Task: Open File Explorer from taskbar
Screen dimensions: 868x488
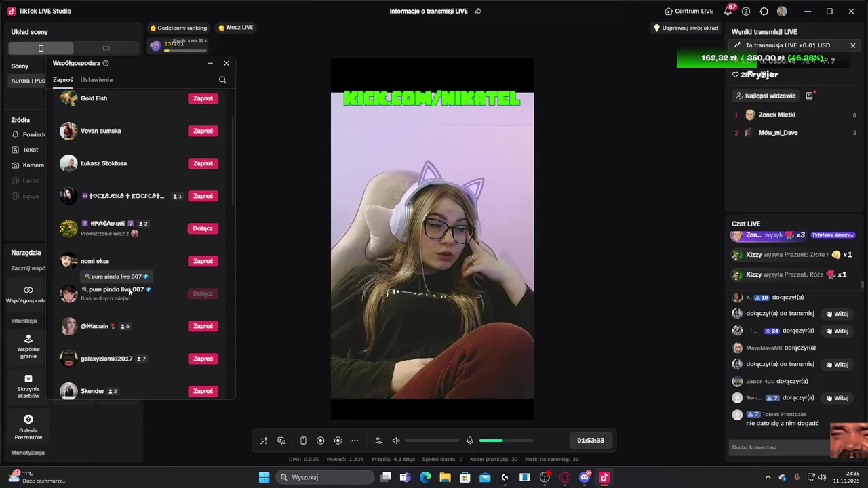Action: coord(445,477)
